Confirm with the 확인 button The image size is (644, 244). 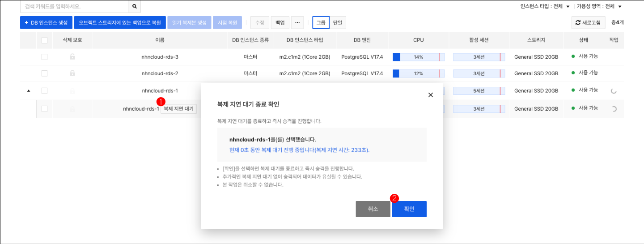[x=409, y=209]
